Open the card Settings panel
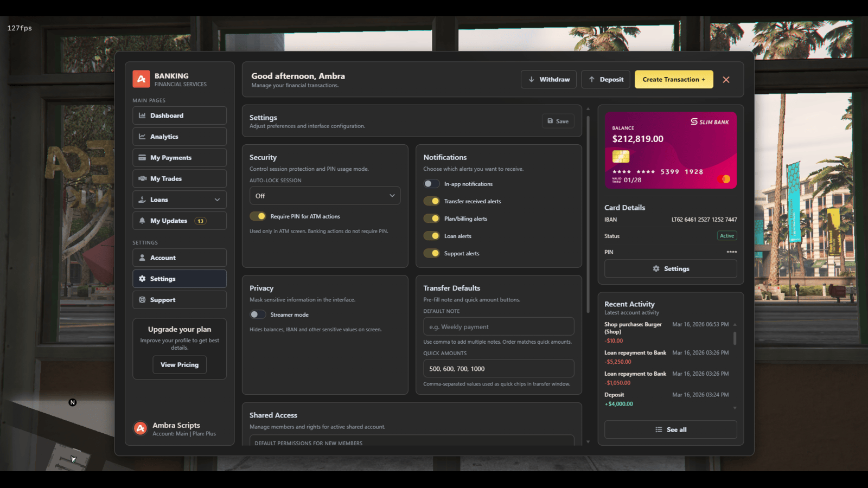Screen dimensions: 868x488 671,268
